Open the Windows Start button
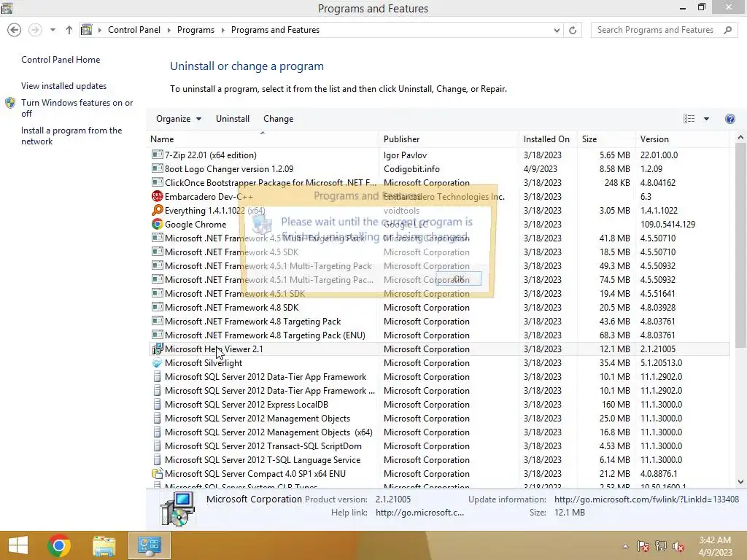 (x=18, y=545)
